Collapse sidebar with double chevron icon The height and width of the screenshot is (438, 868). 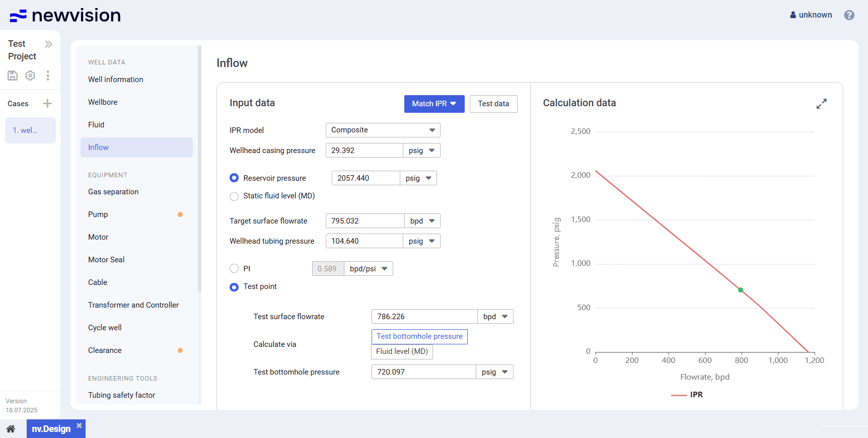click(48, 44)
